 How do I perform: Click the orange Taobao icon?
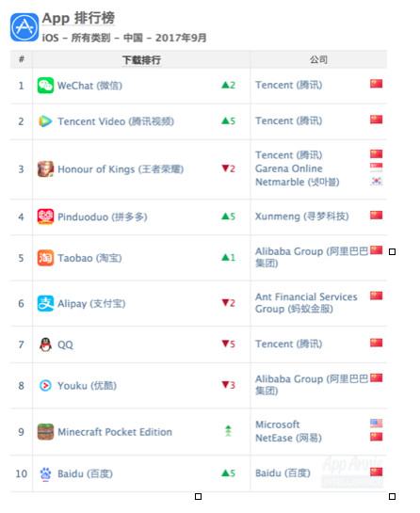(45, 258)
